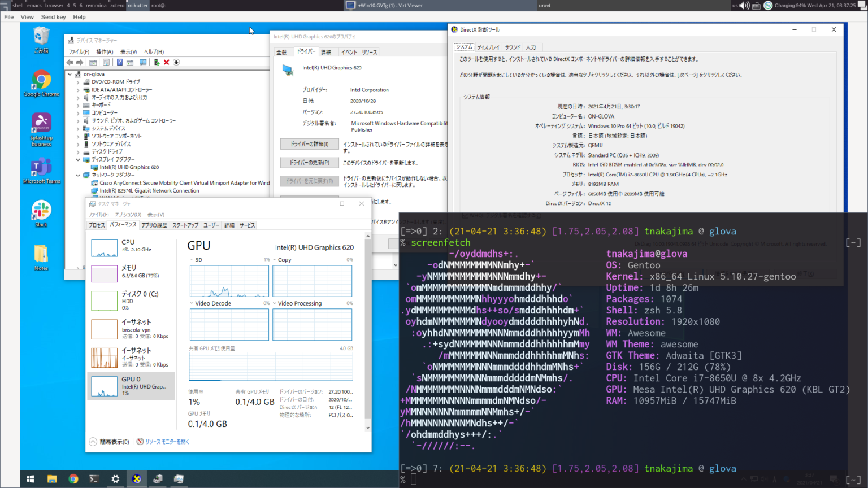The width and height of the screenshot is (868, 488).
Task: Click Chrome icon in the Windows taskbar
Action: point(73,479)
